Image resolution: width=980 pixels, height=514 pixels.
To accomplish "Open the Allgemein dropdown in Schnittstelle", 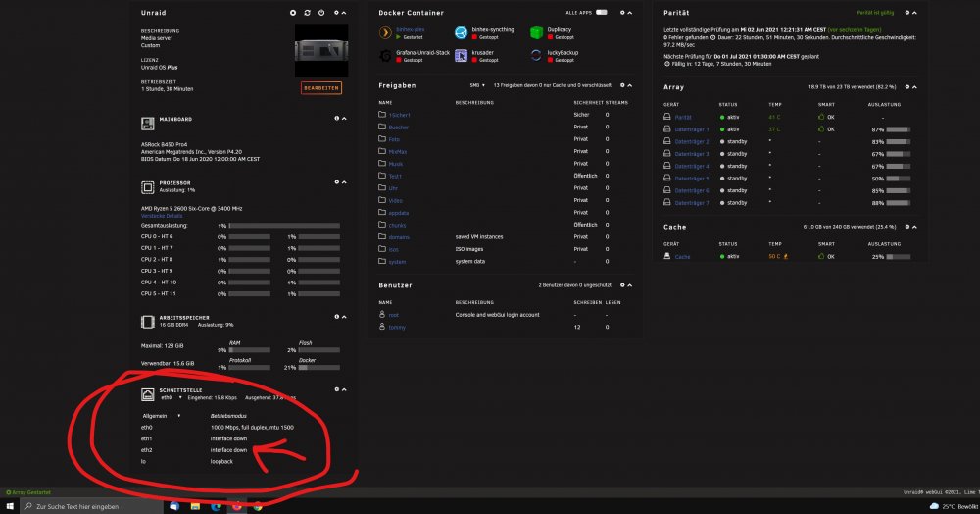I will click(162, 416).
